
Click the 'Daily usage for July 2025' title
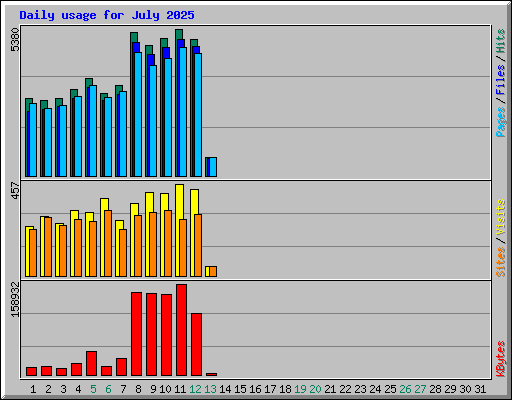tap(107, 15)
